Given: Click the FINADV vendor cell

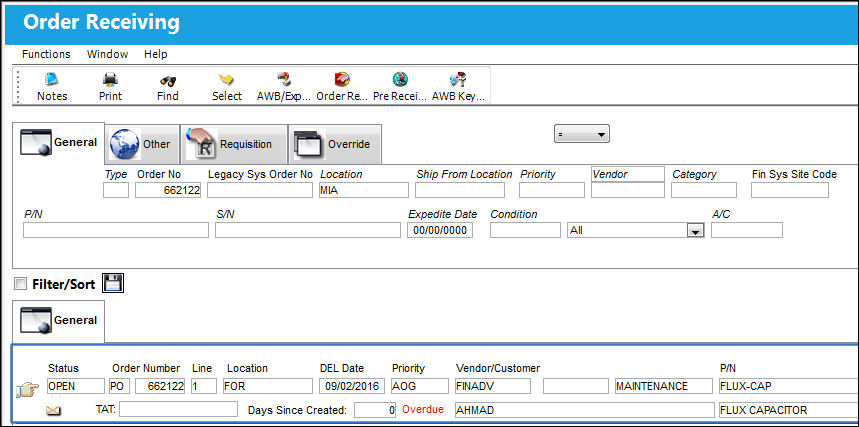Looking at the screenshot, I should point(493,386).
